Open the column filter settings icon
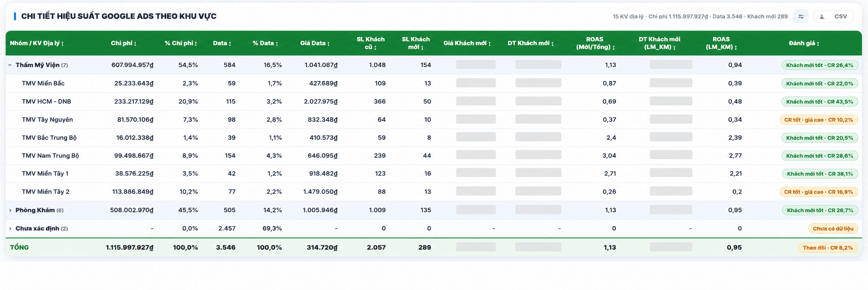 tap(801, 16)
